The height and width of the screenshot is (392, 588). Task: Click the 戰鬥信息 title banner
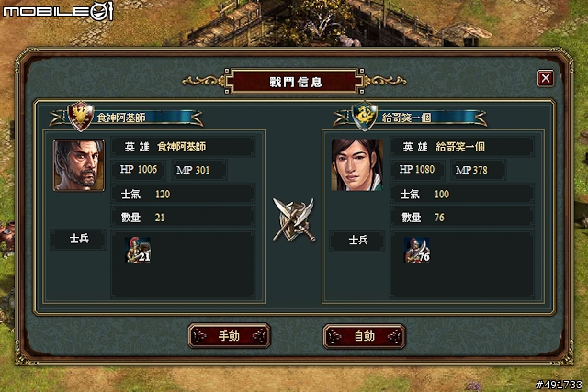296,82
